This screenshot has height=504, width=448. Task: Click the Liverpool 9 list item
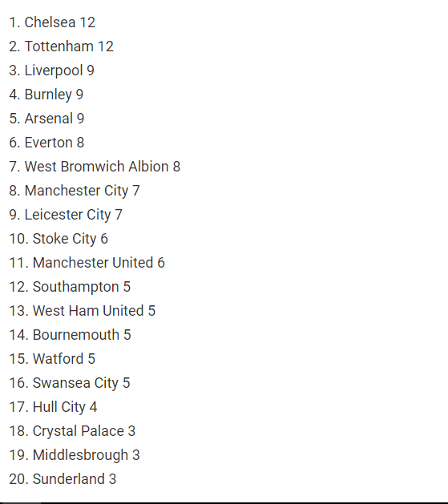click(51, 71)
